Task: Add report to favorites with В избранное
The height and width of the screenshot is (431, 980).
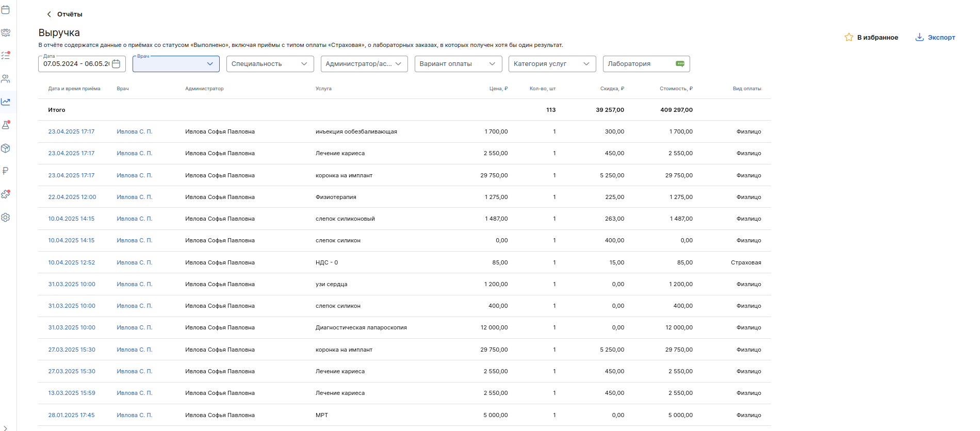Action: pos(871,37)
